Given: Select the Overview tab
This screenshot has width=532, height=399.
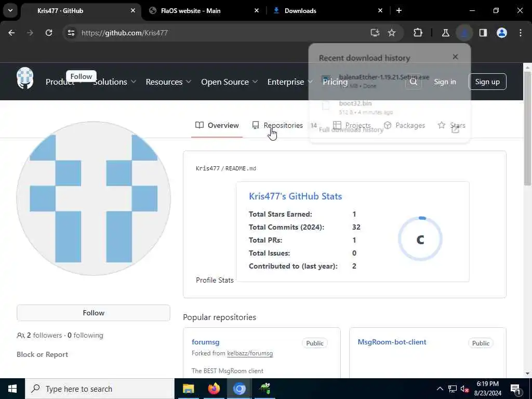Looking at the screenshot, I should pos(217,125).
